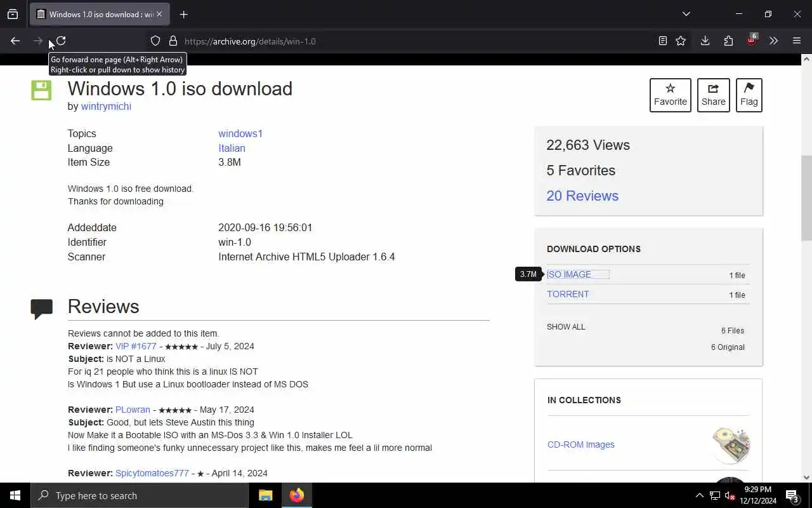
Task: Click the CD-ROM Images collection thumbnail
Action: click(731, 445)
